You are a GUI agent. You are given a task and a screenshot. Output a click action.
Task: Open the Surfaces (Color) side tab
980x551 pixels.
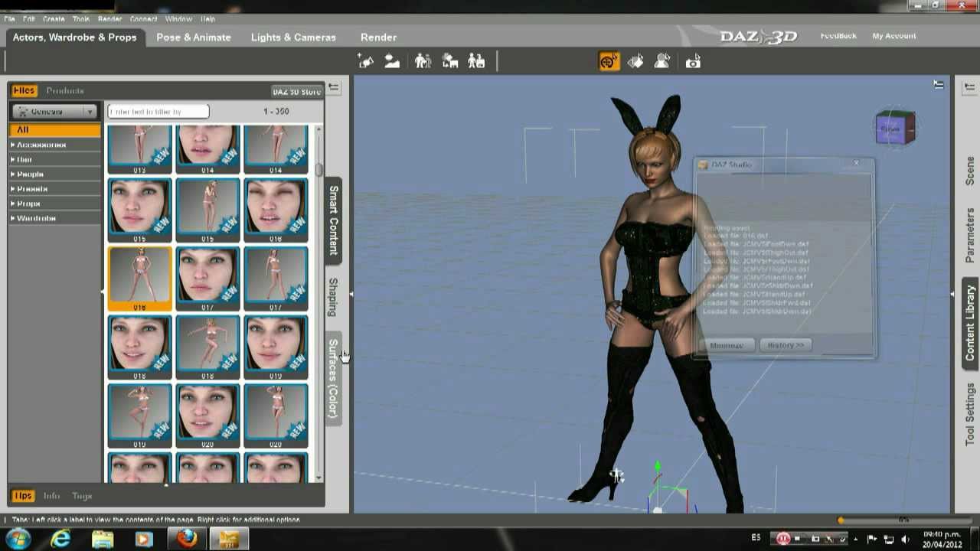[333, 378]
